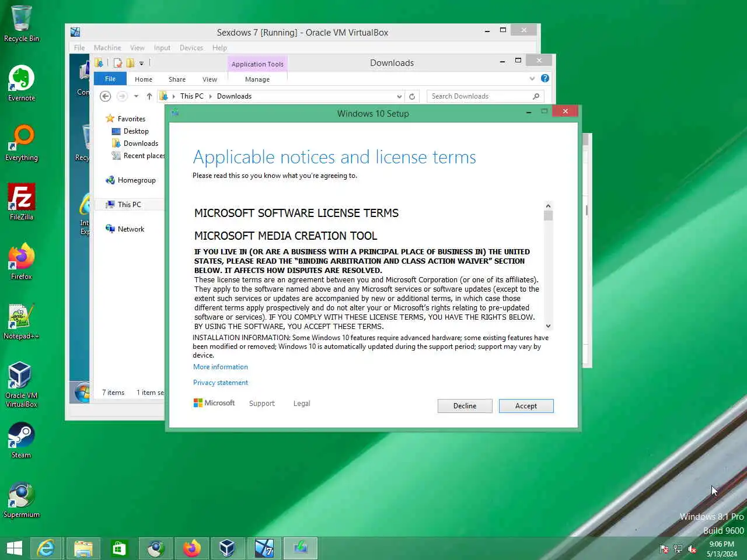Click the Search Downloads field
Viewport: 747px width, 560px height.
tap(486, 96)
